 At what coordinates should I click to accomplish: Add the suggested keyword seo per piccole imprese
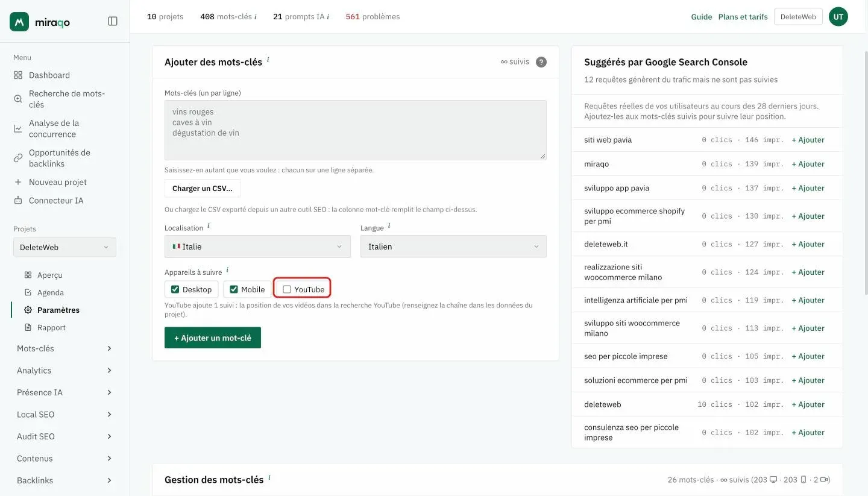808,356
